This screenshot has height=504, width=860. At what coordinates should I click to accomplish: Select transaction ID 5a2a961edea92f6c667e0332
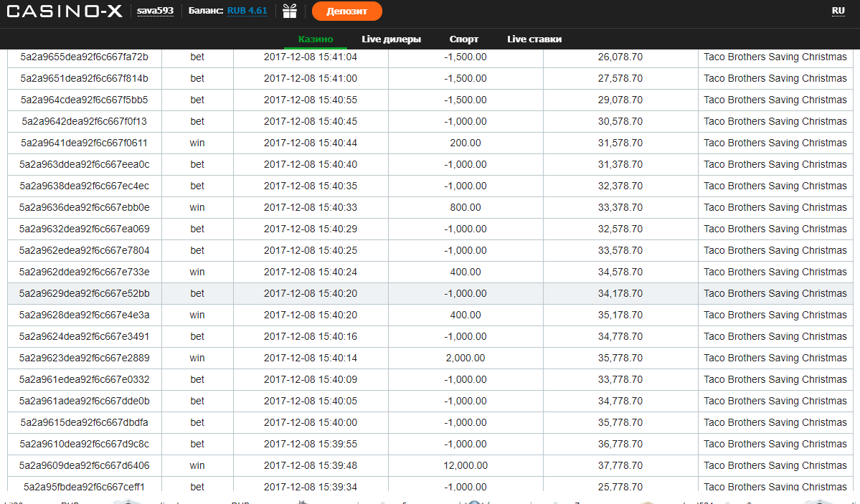coord(85,379)
